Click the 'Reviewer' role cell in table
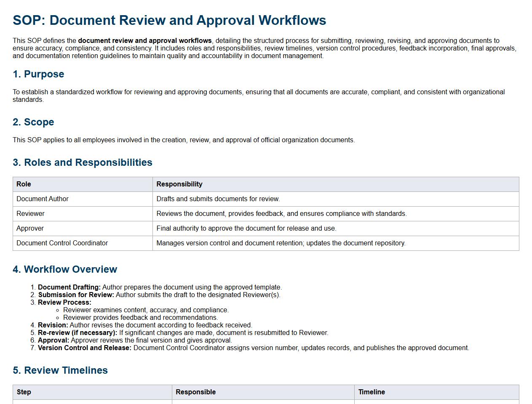 30,214
